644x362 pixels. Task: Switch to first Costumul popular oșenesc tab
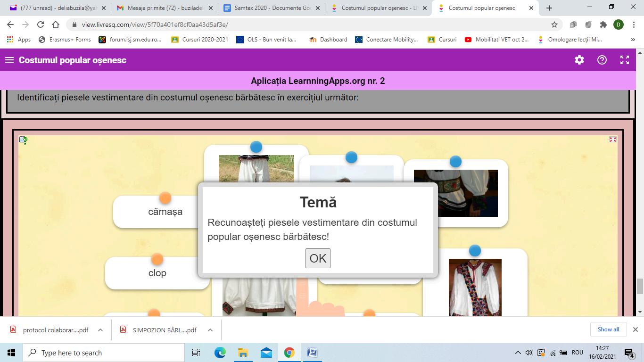click(378, 8)
